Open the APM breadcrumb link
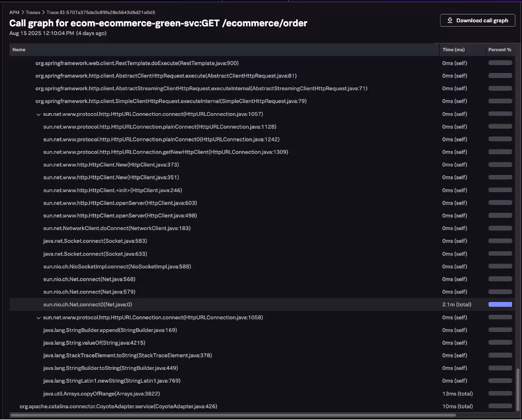The image size is (522, 420). point(14,12)
